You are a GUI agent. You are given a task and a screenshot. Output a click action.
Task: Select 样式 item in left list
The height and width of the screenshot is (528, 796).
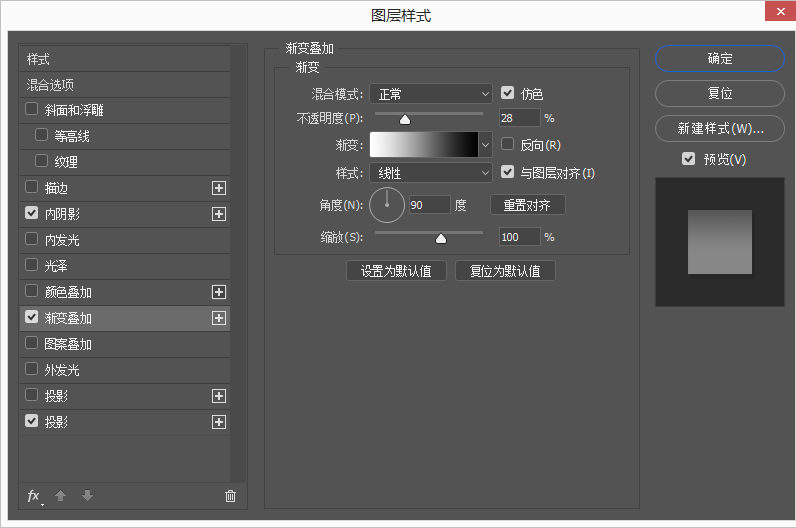point(125,59)
